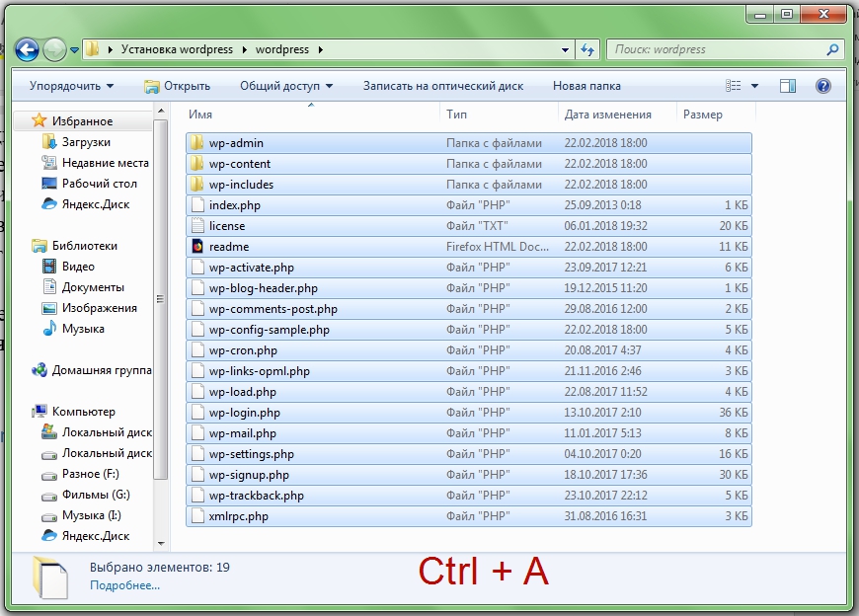
Task: Refresh the wordpress folder view
Action: coord(587,49)
